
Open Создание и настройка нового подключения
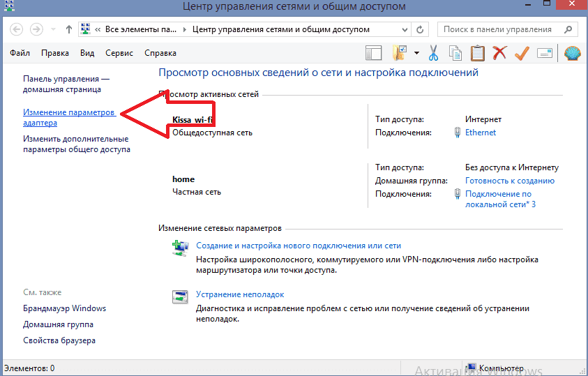(x=299, y=246)
